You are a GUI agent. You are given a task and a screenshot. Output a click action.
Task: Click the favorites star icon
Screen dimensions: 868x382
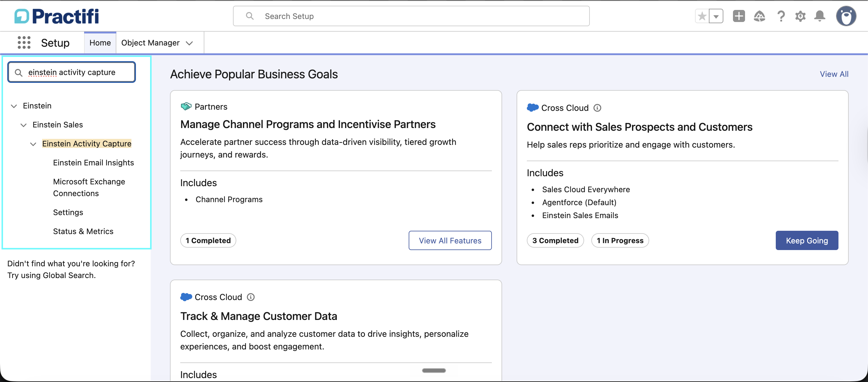(702, 16)
